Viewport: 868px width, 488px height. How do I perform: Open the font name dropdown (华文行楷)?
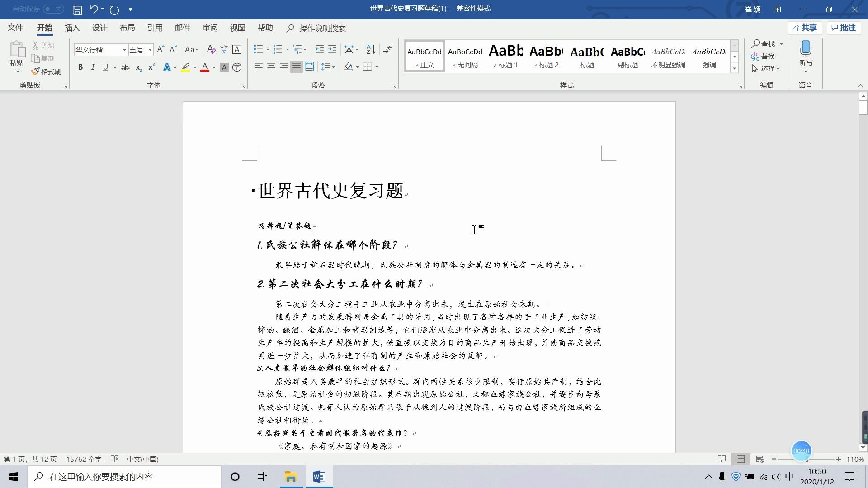point(124,50)
